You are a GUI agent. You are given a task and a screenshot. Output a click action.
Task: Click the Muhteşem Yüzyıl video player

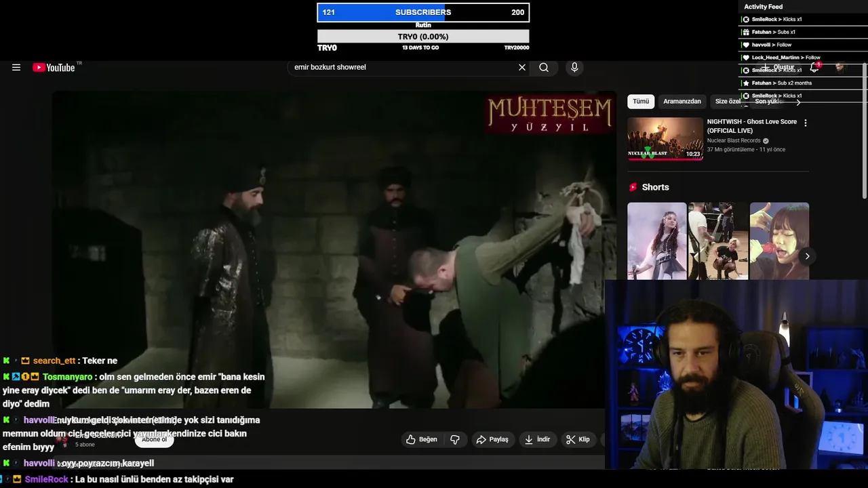click(x=334, y=249)
